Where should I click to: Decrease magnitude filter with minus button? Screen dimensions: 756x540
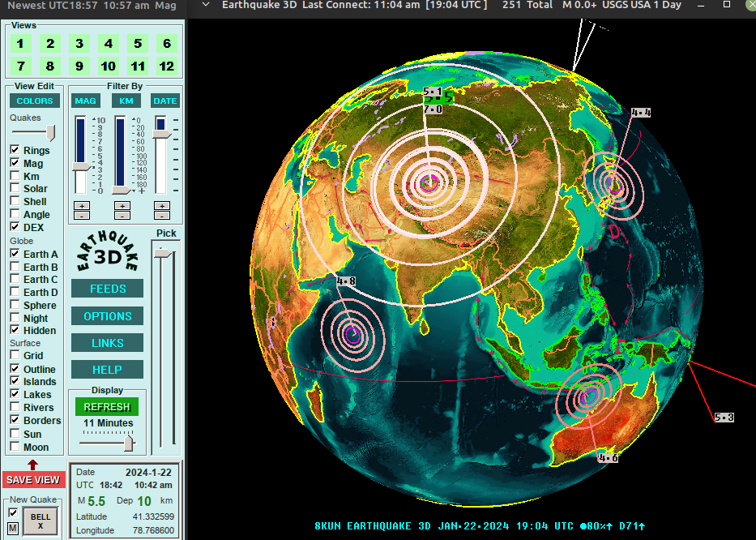click(82, 215)
